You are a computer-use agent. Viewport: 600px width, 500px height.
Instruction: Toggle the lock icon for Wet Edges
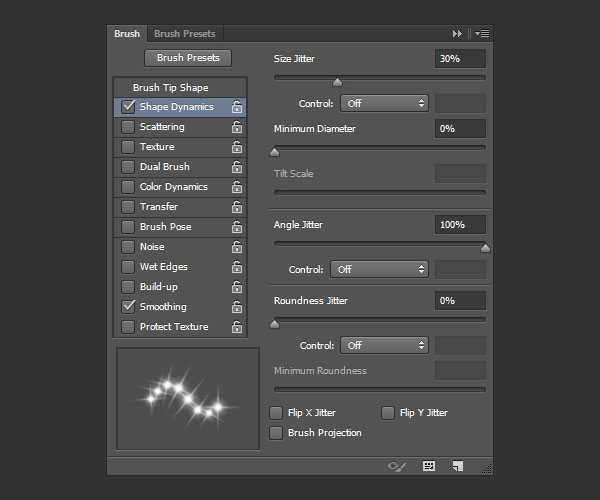coord(237,267)
